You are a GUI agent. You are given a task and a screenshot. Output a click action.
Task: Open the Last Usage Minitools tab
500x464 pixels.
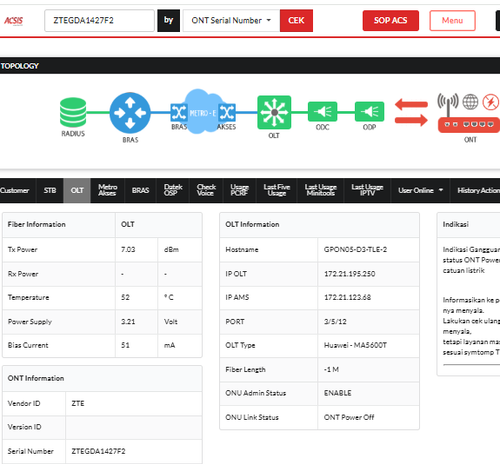click(321, 190)
